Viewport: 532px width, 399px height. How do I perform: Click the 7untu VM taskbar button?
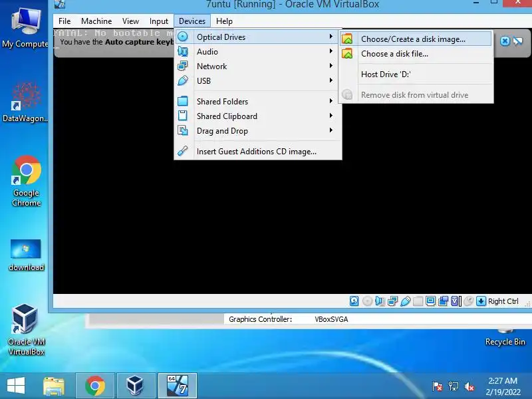[x=178, y=386]
